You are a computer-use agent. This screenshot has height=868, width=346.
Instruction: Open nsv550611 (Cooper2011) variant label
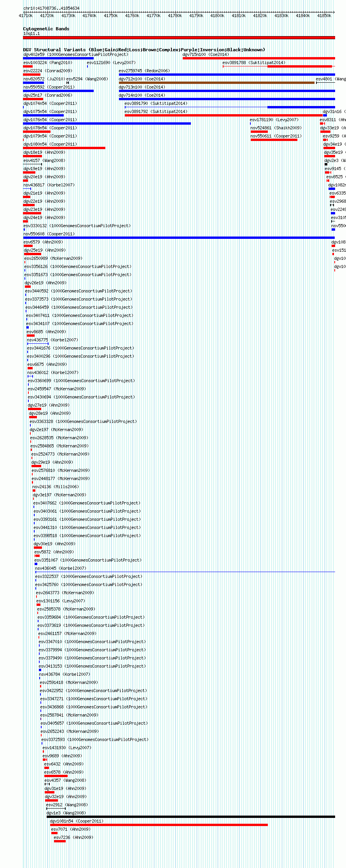(276, 136)
